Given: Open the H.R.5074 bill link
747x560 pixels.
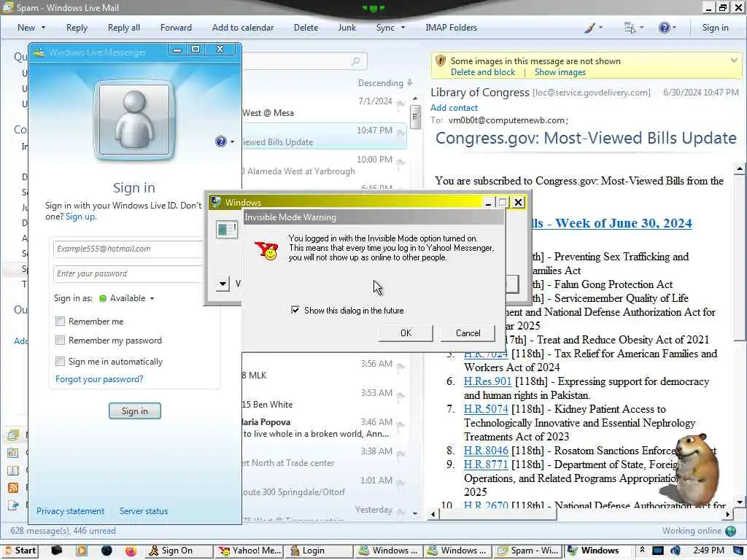Looking at the screenshot, I should (486, 409).
